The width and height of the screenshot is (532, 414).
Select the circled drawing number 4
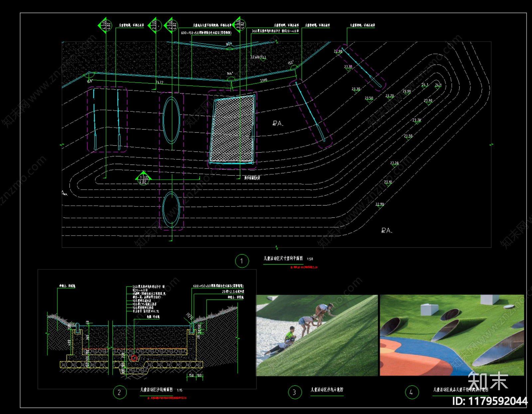click(412, 392)
